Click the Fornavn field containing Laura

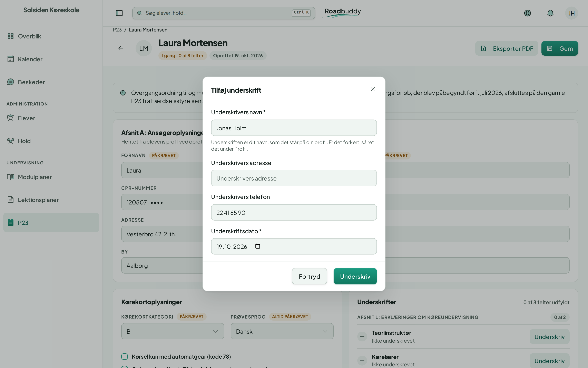point(162,170)
